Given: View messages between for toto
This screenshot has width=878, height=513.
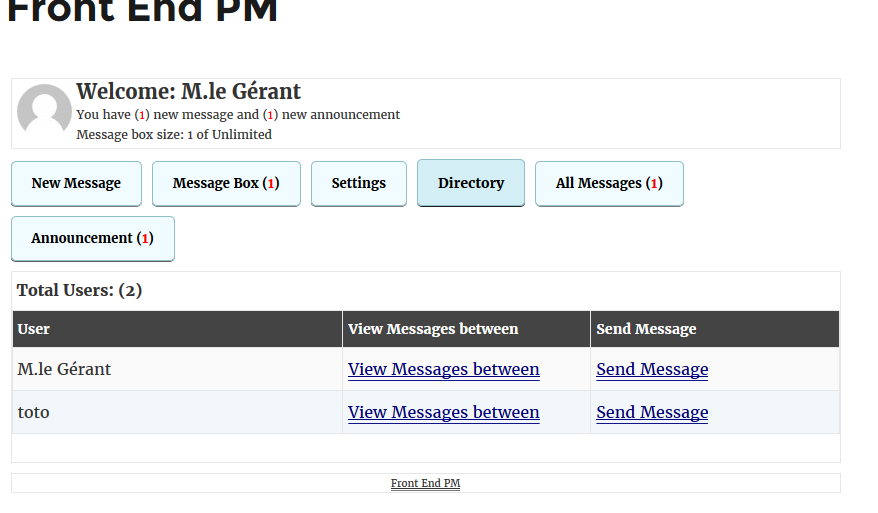Looking at the screenshot, I should coord(443,413).
